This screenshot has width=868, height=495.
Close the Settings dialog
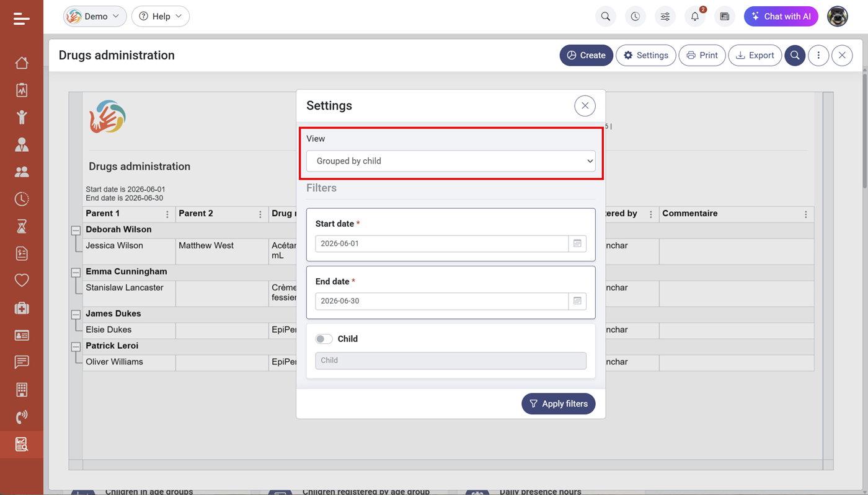[x=585, y=106]
